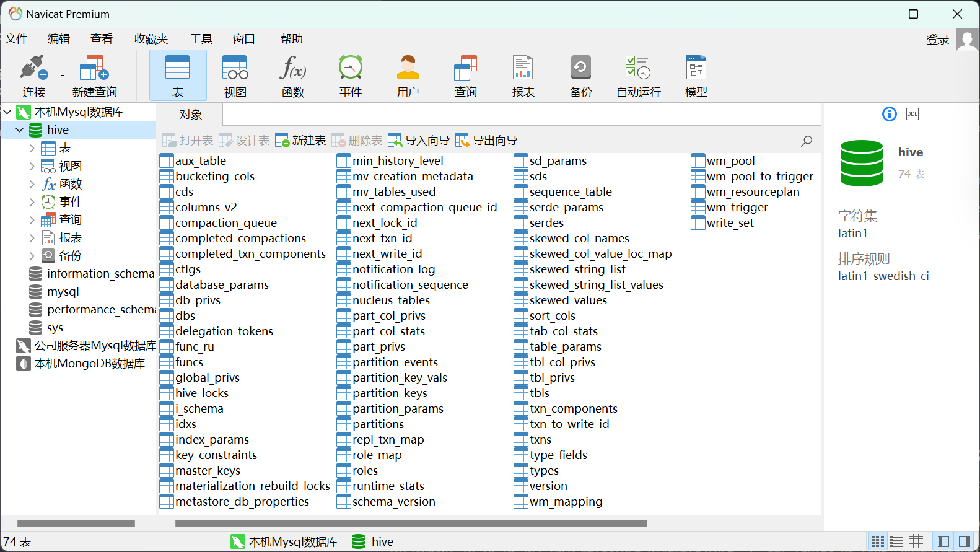Toggle the right information pane visibility
The width and height of the screenshot is (980, 552).
click(x=965, y=541)
